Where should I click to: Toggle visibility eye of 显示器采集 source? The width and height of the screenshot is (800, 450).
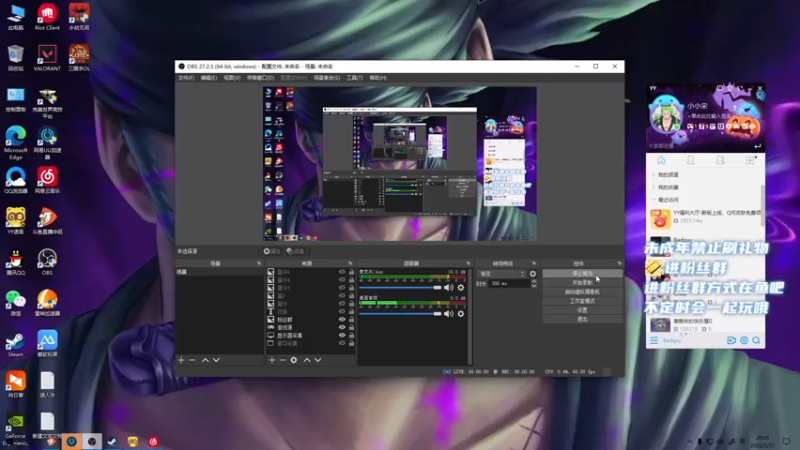tap(342, 335)
